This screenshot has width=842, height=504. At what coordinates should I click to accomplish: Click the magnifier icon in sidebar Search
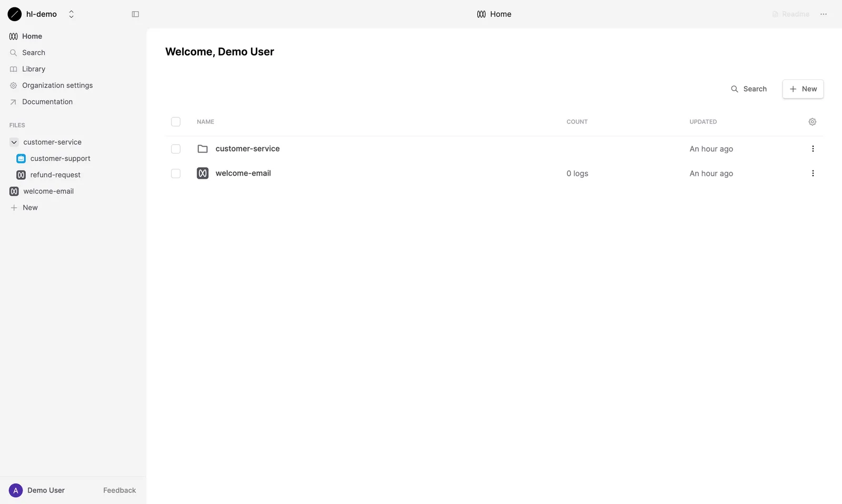coord(14,53)
